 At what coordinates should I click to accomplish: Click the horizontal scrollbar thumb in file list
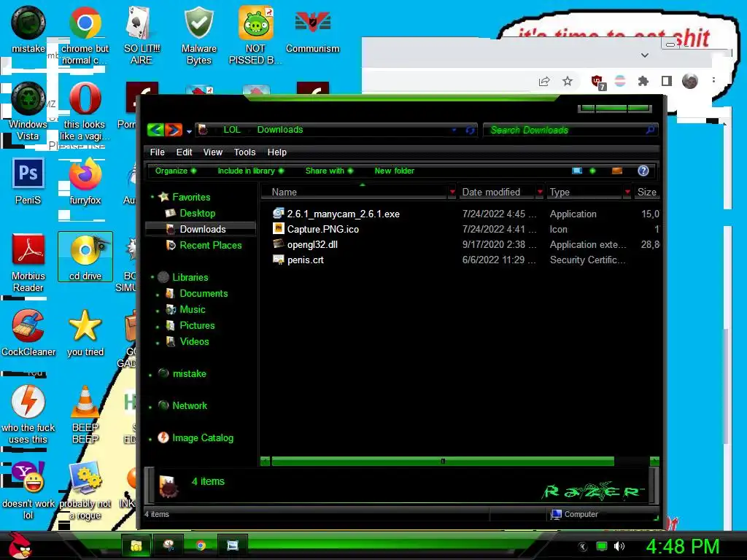(x=443, y=461)
